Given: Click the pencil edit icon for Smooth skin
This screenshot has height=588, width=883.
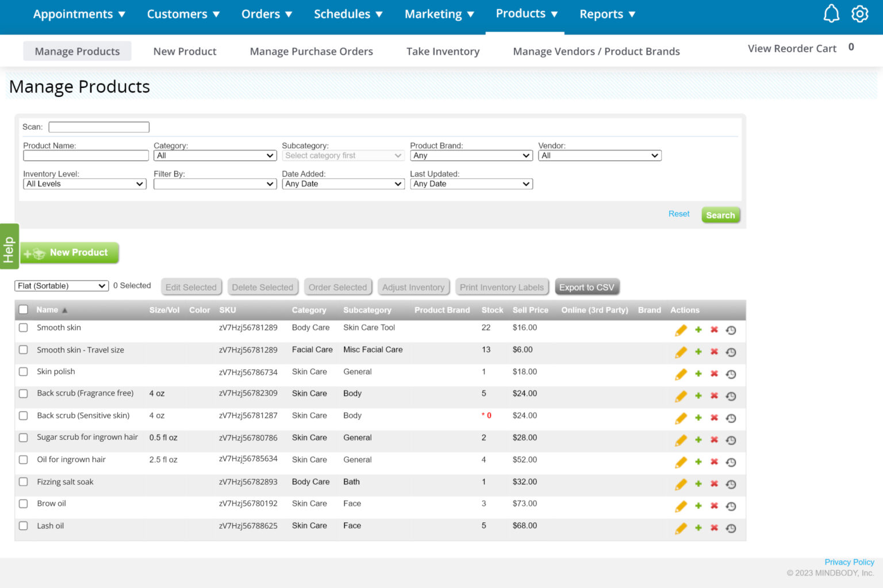Looking at the screenshot, I should pos(681,330).
